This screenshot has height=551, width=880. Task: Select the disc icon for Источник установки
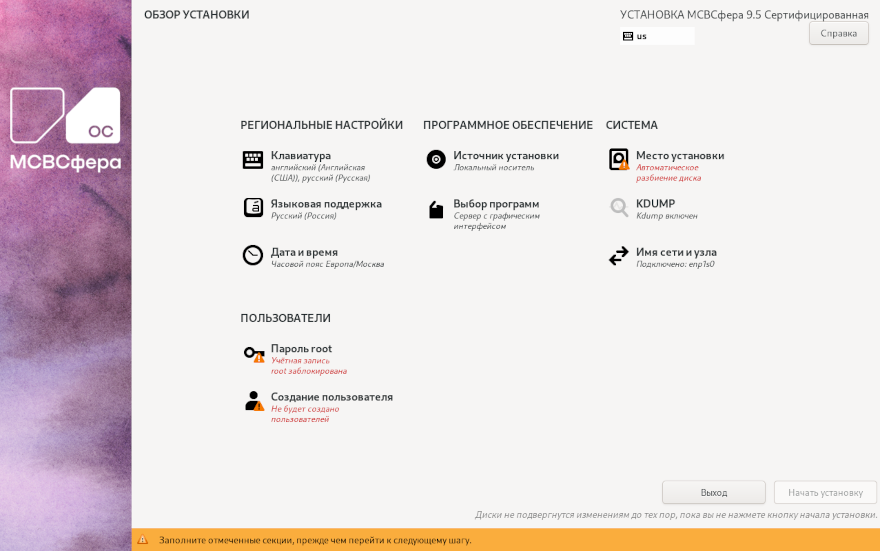coord(435,160)
